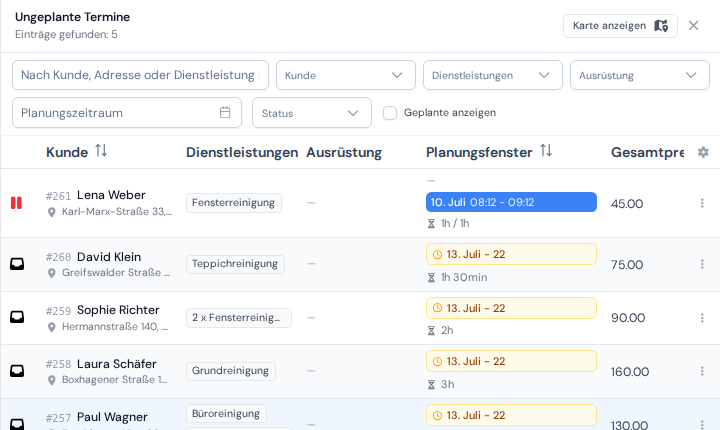
Task: Click the Gesamtpreis column header
Action: tap(647, 152)
